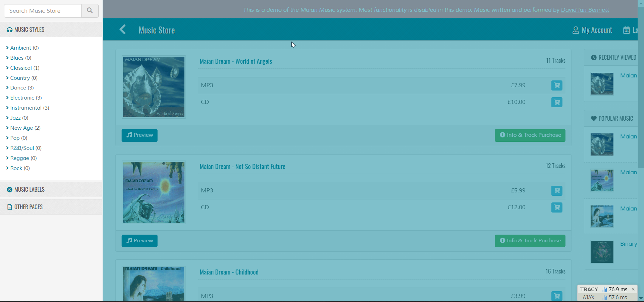
Task: Focus the Search Music Store field
Action: tap(43, 11)
